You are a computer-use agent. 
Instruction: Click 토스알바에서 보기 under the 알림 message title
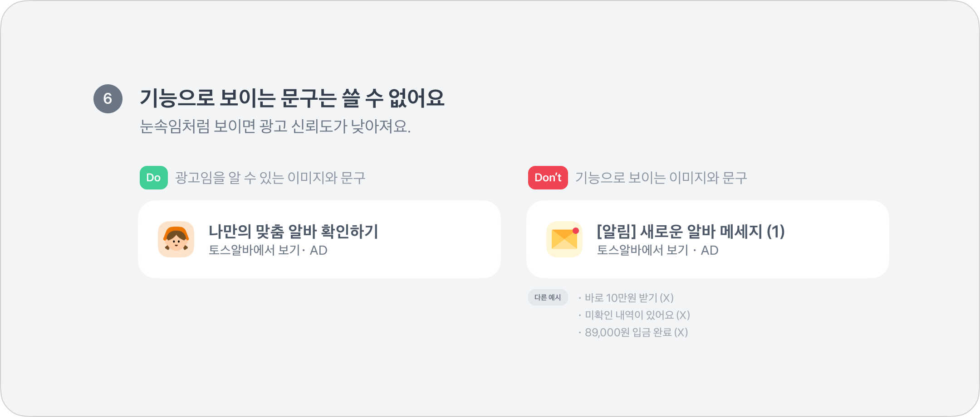tap(642, 250)
